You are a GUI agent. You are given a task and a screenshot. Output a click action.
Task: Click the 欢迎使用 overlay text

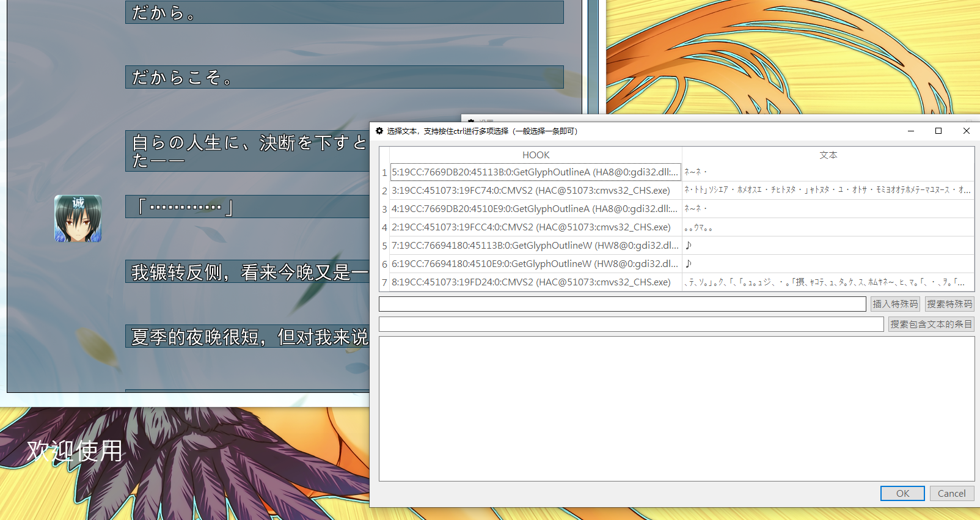75,451
